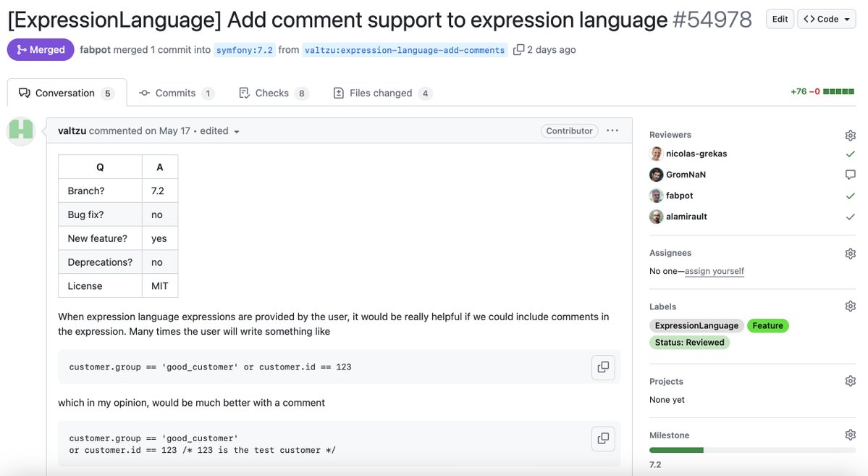
Task: Open the Code dropdown button
Action: click(x=827, y=20)
